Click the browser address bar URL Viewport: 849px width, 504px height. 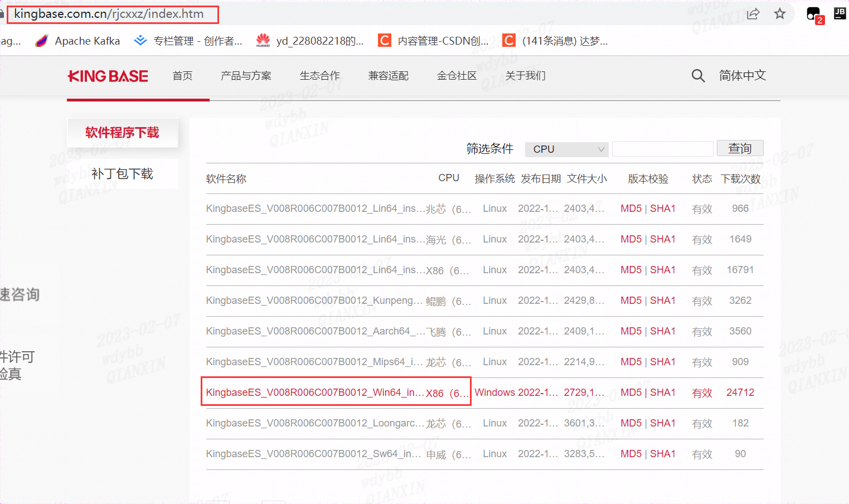pos(109,14)
